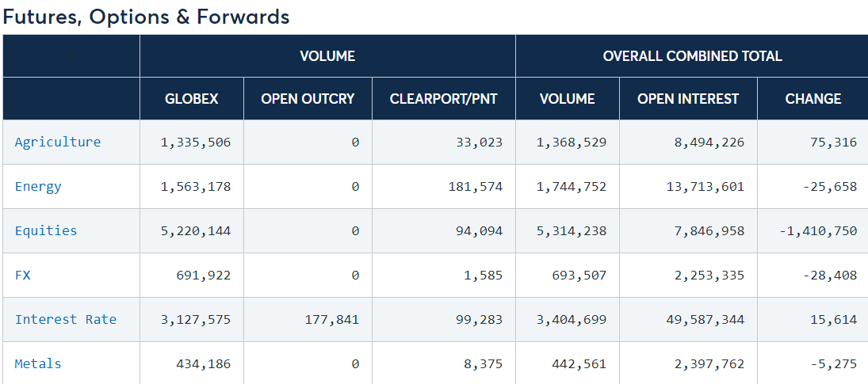The image size is (868, 384).
Task: Click the CLEARPORT/PNT column header
Action: 444,99
